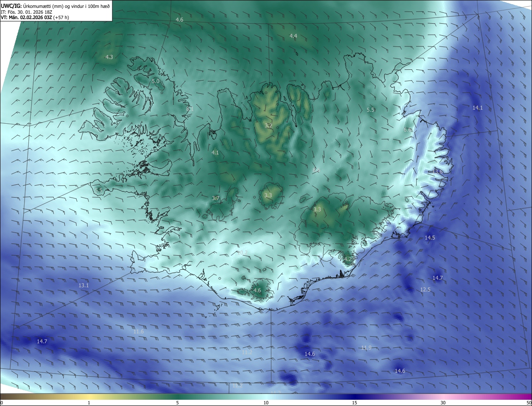Image resolution: width=532 pixels, height=406 pixels.
Task: Click the 14.1 value label
Action: pos(478,108)
